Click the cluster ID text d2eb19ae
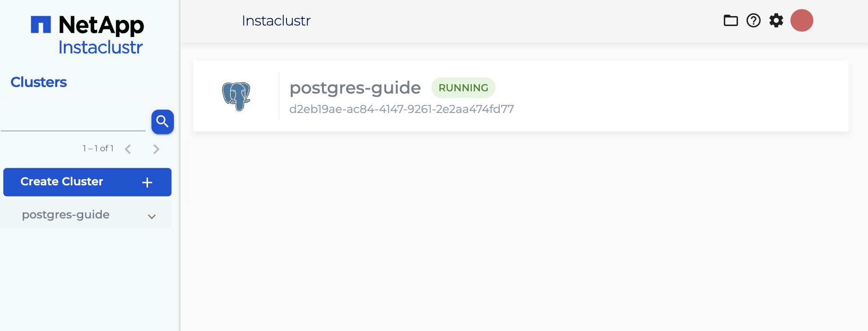This screenshot has height=331, width=868. click(x=401, y=109)
